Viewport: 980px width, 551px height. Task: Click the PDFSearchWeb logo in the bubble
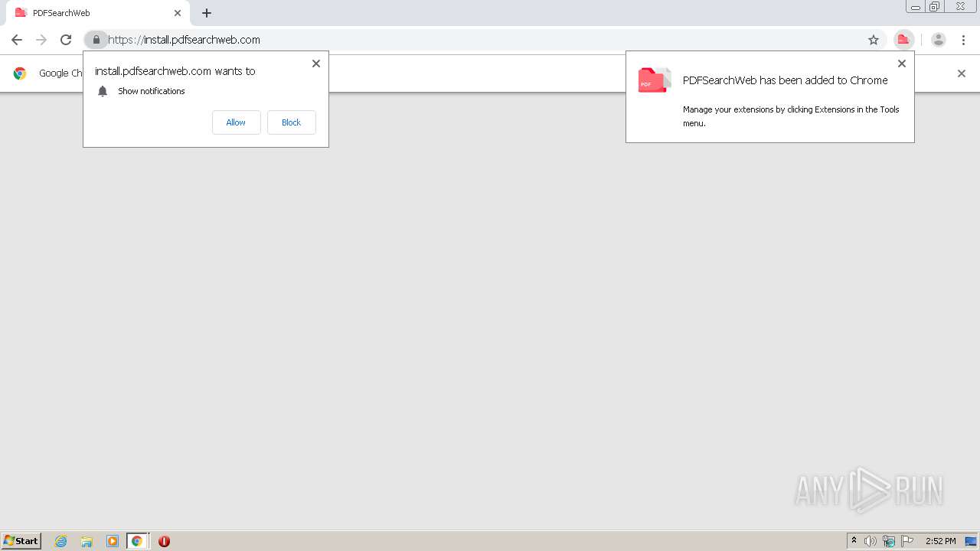[655, 80]
